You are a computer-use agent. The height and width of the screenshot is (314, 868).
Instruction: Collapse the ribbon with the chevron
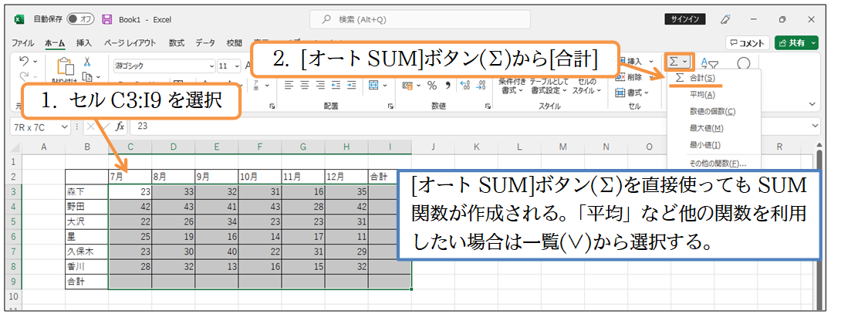812,104
